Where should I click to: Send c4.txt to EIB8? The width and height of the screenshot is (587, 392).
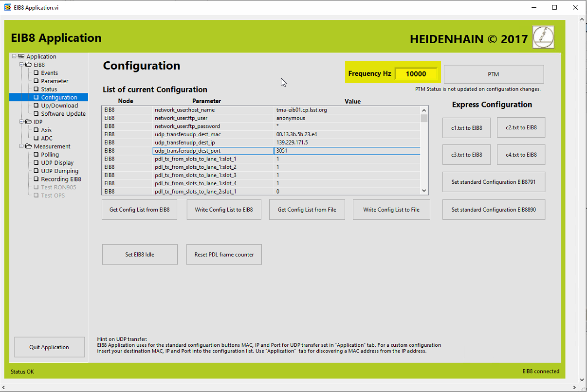[521, 155]
